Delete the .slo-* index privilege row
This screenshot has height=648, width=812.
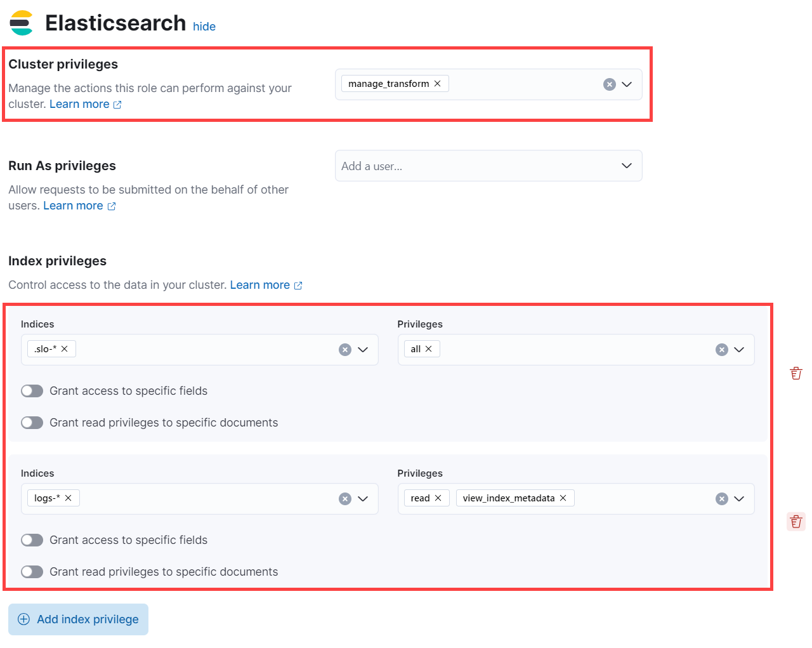796,373
